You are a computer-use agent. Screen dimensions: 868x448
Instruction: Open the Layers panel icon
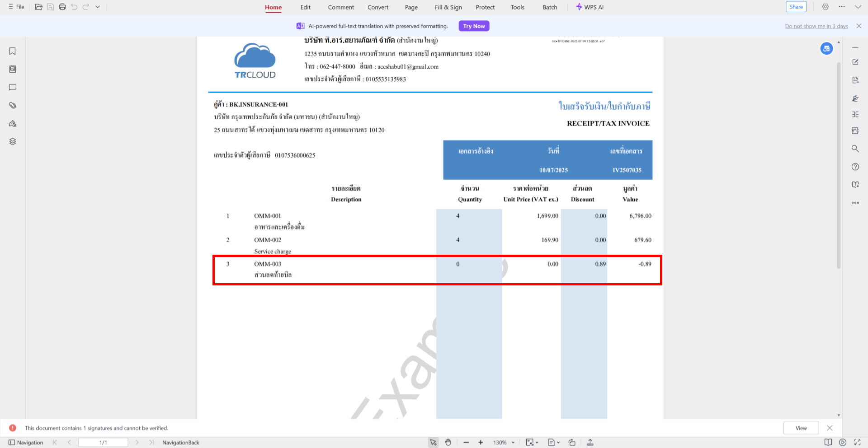(x=13, y=141)
